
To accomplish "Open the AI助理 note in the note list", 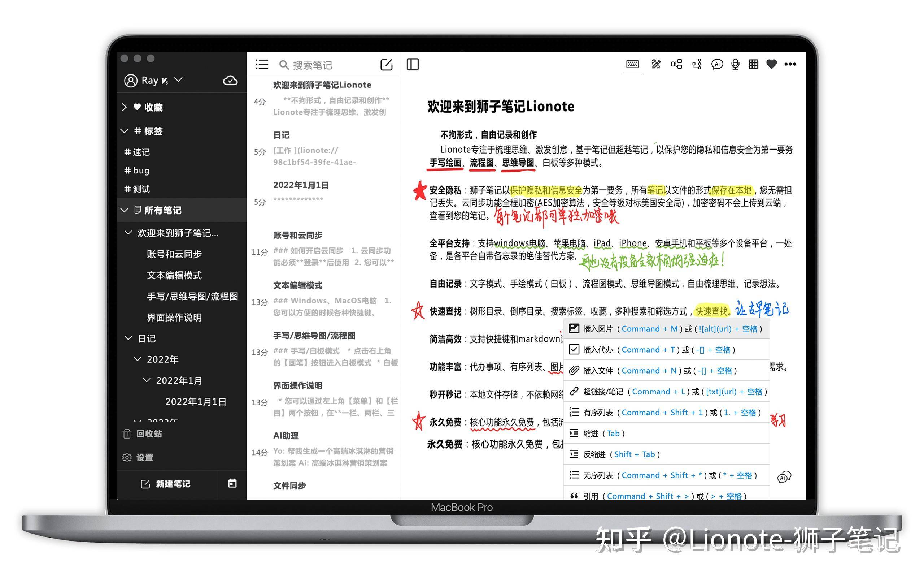I will 324,449.
